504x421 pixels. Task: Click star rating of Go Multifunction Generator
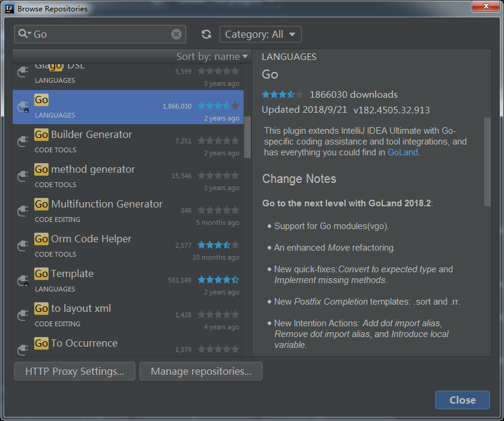[218, 210]
